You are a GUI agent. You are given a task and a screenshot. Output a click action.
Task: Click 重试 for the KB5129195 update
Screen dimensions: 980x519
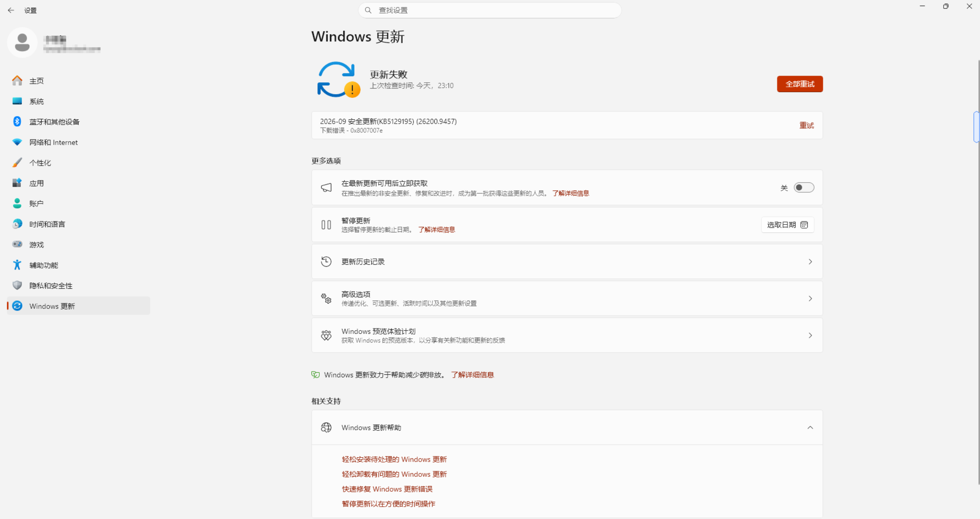806,125
